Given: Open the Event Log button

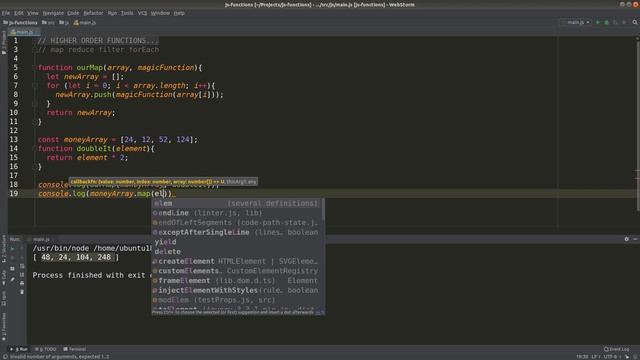Looking at the screenshot, I should pyautogui.click(x=617, y=349).
